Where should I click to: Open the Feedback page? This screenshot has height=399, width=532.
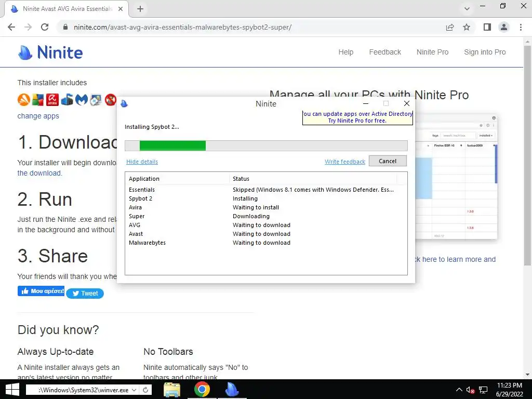click(385, 52)
